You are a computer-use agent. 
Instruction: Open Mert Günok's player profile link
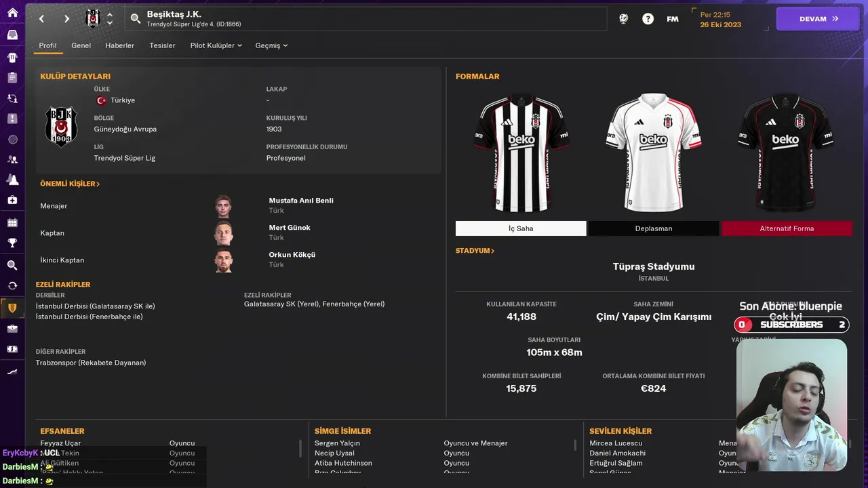pyautogui.click(x=290, y=228)
